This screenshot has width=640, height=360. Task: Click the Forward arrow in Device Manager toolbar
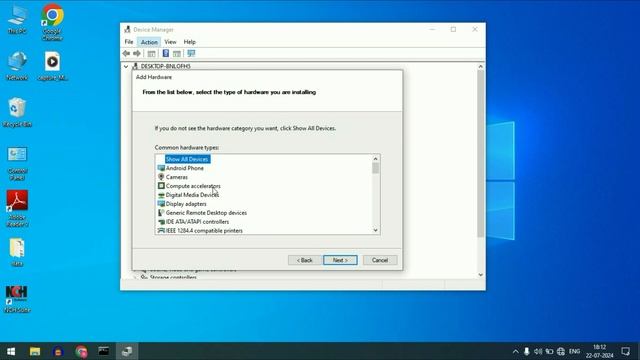137,53
